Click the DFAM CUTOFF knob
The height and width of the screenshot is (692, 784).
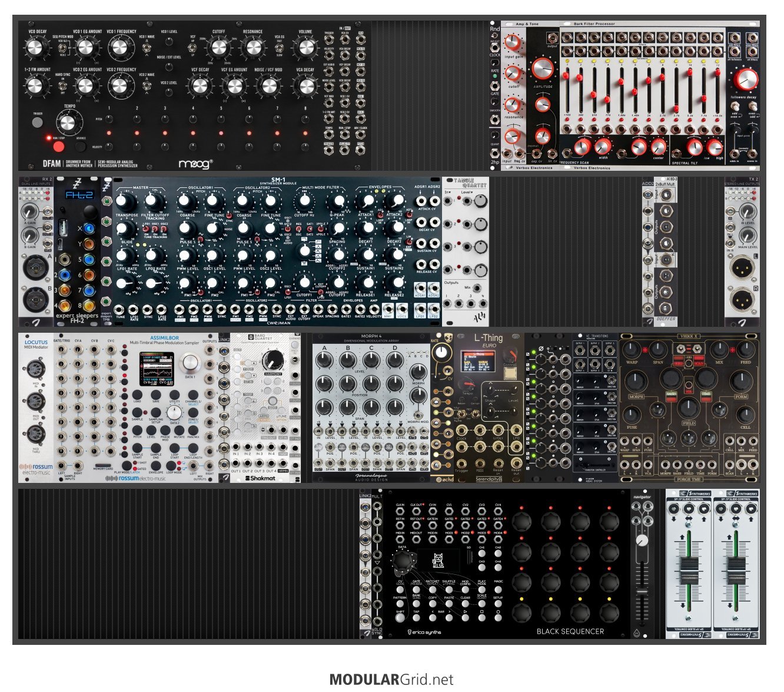[218, 48]
